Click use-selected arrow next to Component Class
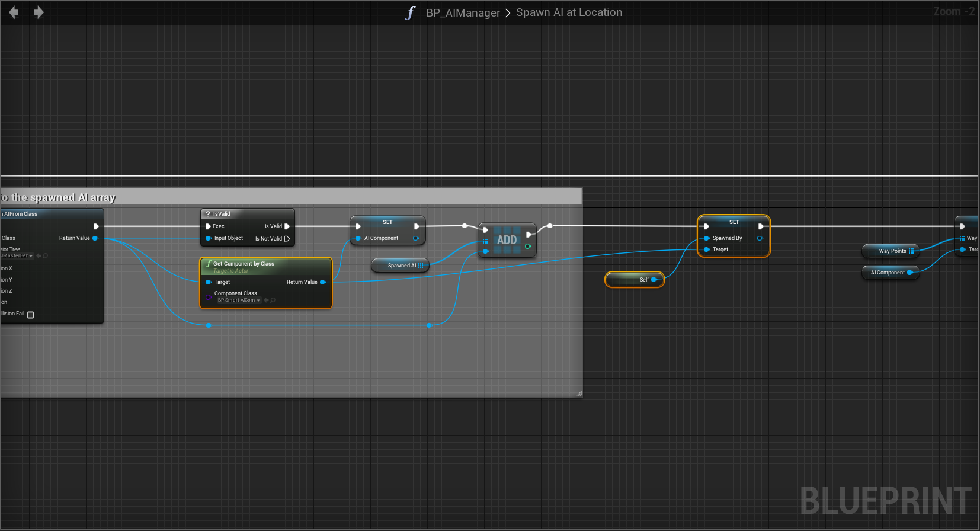980x531 pixels. pyautogui.click(x=266, y=300)
